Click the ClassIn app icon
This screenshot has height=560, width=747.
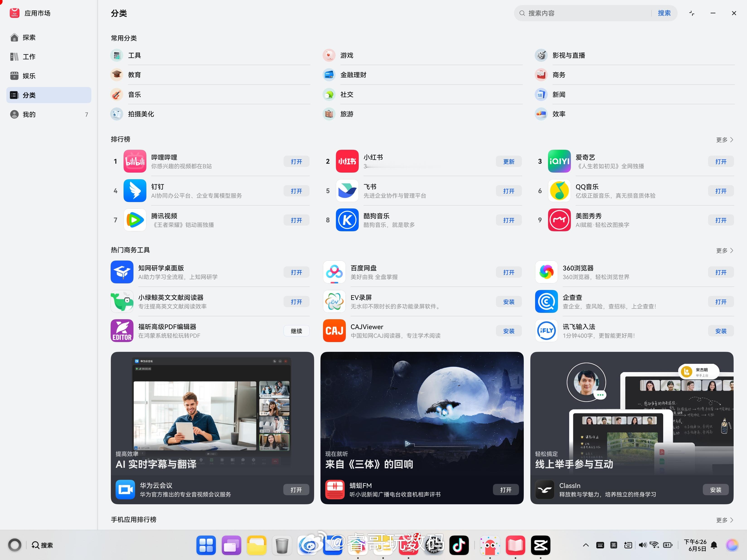[544, 490]
